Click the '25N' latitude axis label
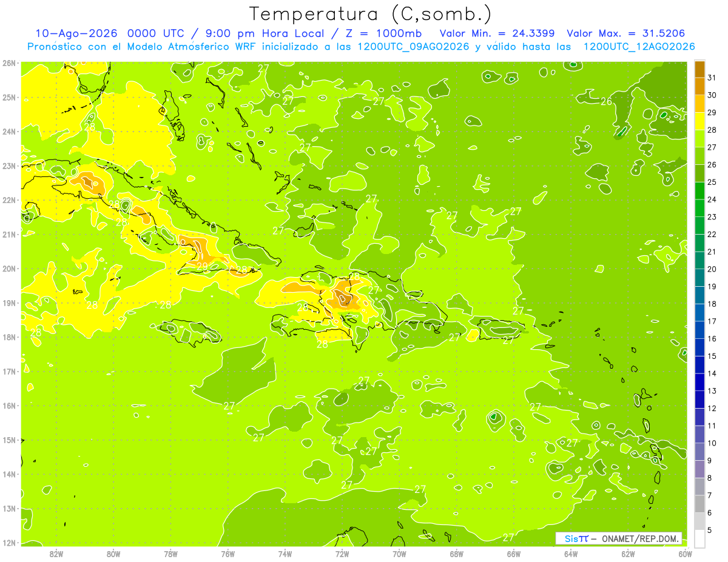Screen dimensions: 728x562 9,97
